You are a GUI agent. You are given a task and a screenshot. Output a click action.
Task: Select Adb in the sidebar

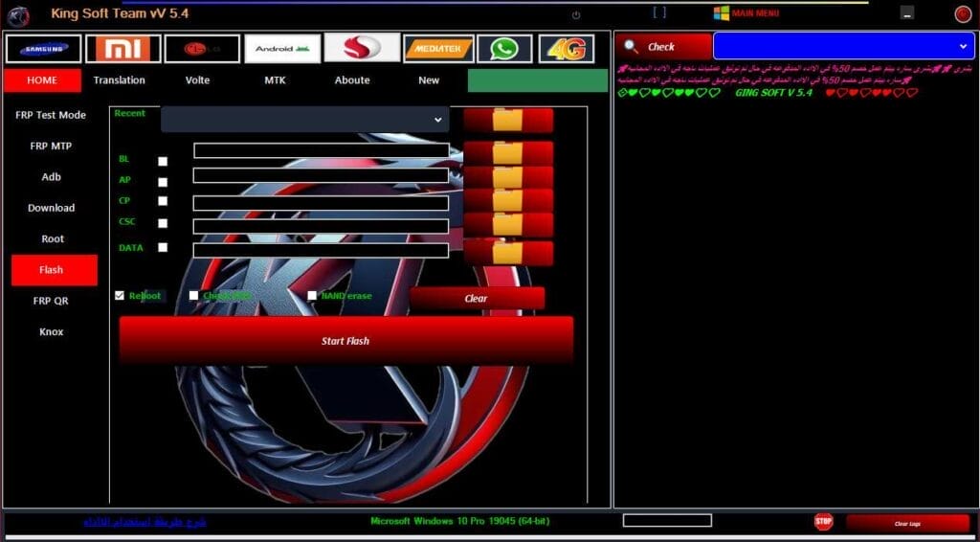coord(52,177)
